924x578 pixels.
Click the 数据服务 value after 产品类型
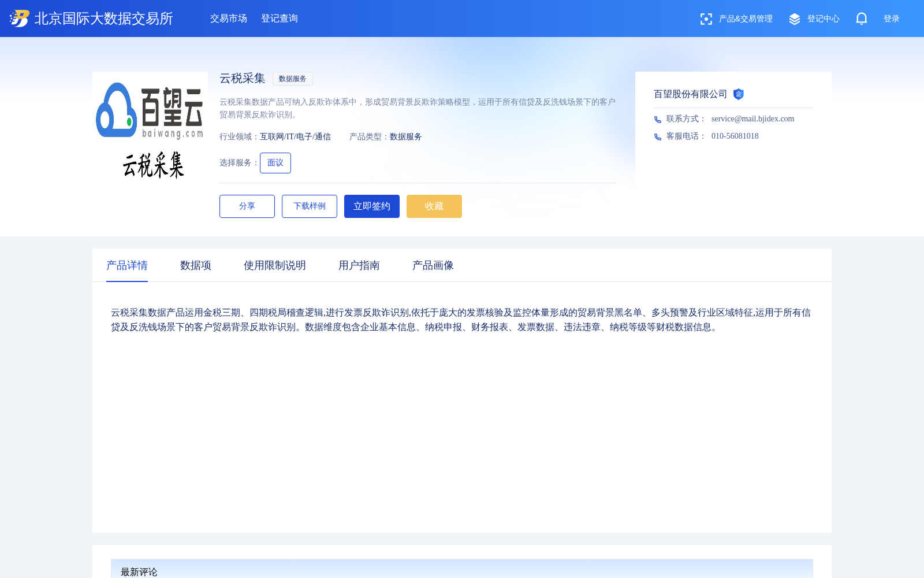(406, 137)
